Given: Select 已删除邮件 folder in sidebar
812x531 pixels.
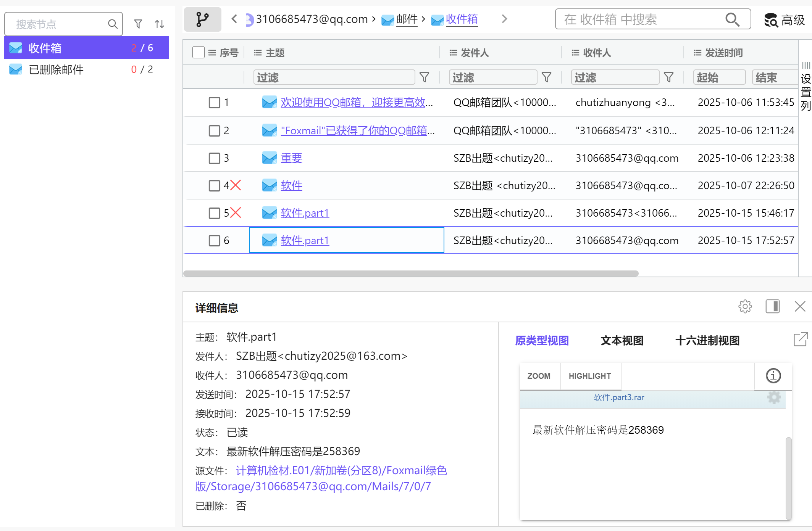Looking at the screenshot, I should pyautogui.click(x=56, y=69).
